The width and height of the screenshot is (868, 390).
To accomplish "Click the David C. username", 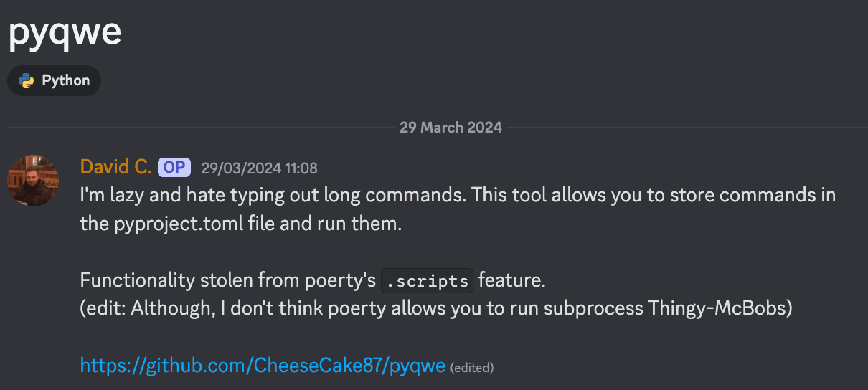I will click(115, 167).
